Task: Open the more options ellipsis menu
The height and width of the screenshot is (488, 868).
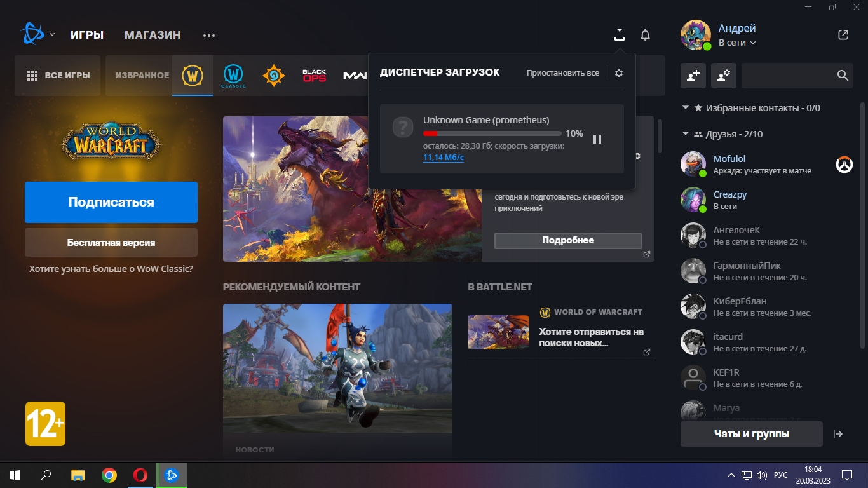Action: 209,36
